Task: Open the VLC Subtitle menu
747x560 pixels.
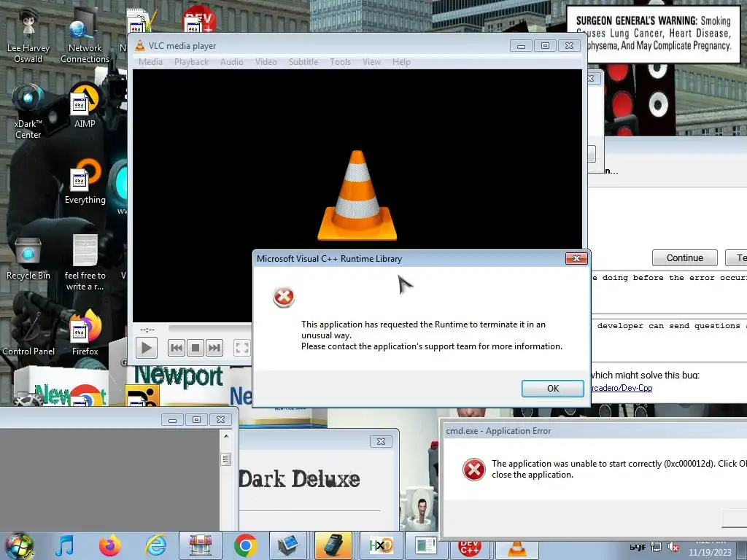Action: pyautogui.click(x=303, y=62)
